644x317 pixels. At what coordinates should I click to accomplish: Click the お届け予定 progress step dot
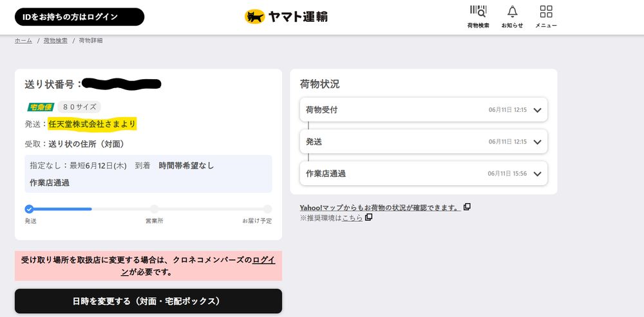pyautogui.click(x=267, y=209)
